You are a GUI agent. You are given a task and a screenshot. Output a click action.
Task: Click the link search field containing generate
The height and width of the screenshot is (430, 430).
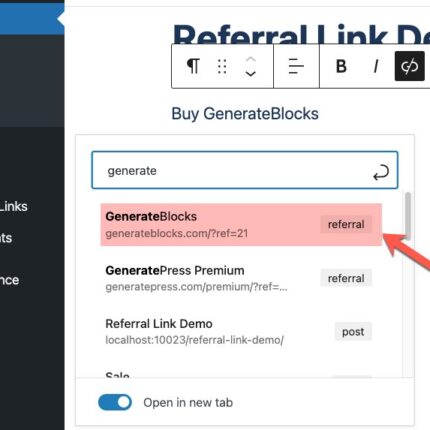[245, 170]
